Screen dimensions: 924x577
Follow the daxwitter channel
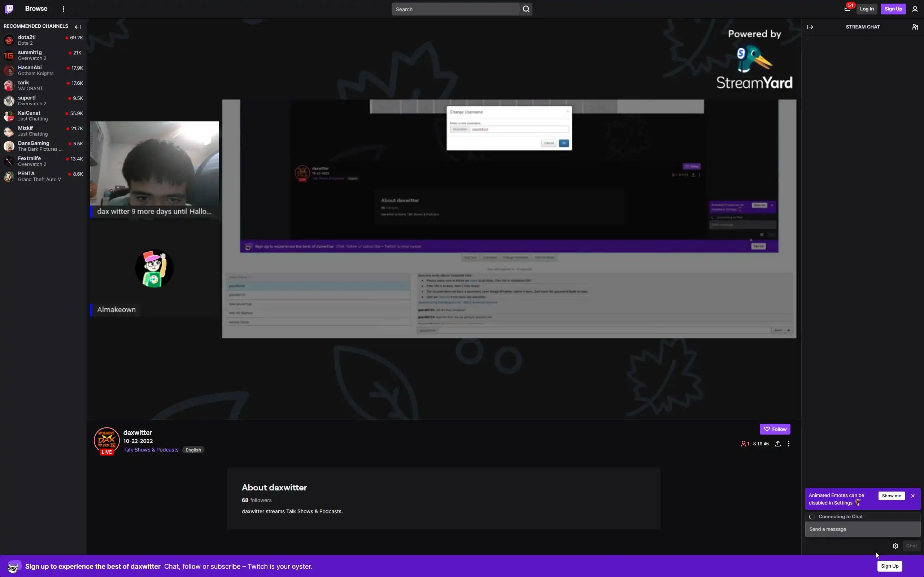[x=775, y=429]
